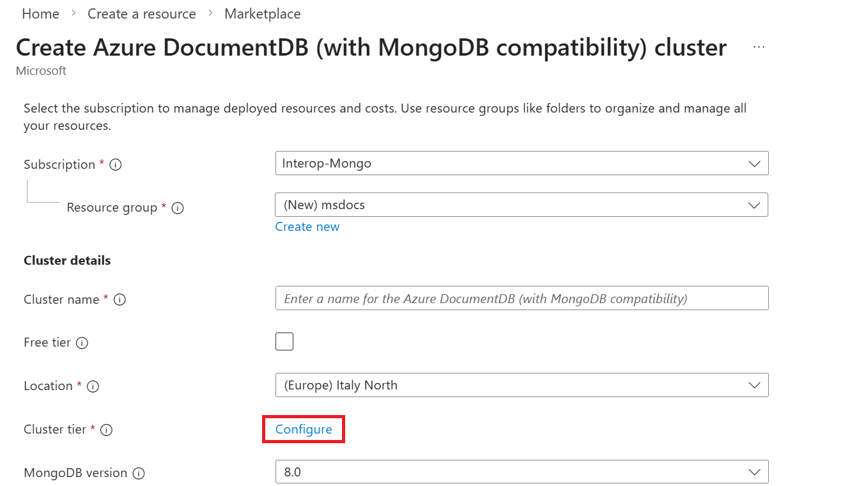This screenshot has width=868, height=486.
Task: Open the ellipsis menu next to the page title
Action: 759,45
